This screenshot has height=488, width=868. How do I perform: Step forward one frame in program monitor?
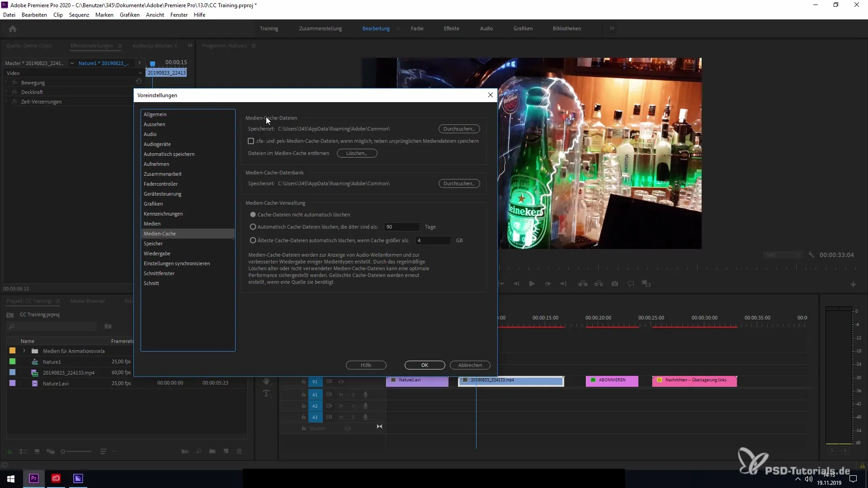(x=548, y=284)
